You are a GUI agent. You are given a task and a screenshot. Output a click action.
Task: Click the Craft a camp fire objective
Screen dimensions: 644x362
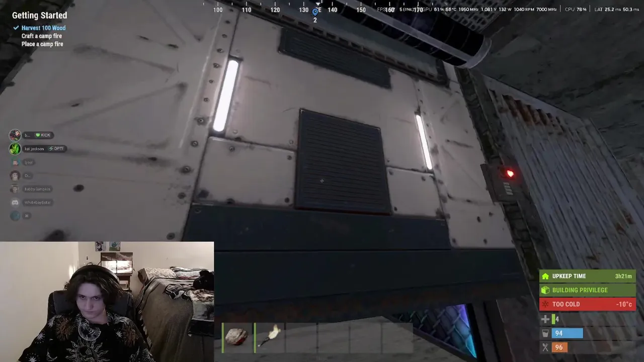click(x=42, y=36)
